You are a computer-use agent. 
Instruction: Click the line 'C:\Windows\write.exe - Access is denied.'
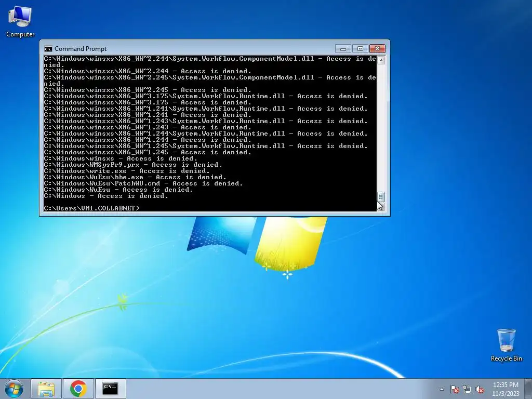click(x=127, y=170)
